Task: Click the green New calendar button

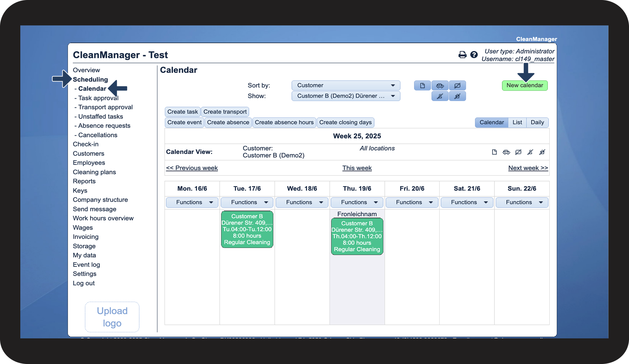Action: click(525, 85)
